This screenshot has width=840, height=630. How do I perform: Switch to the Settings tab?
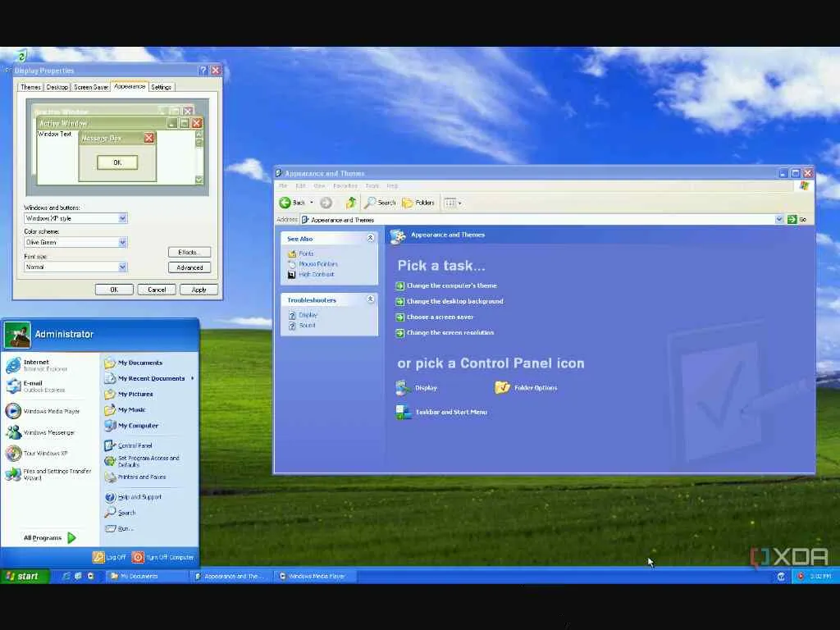pyautogui.click(x=161, y=87)
